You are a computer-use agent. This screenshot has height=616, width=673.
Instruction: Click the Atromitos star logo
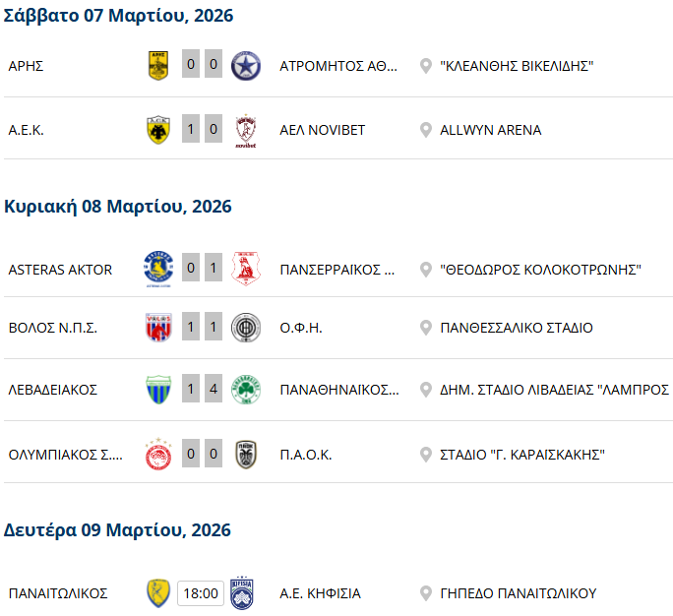[245, 66]
